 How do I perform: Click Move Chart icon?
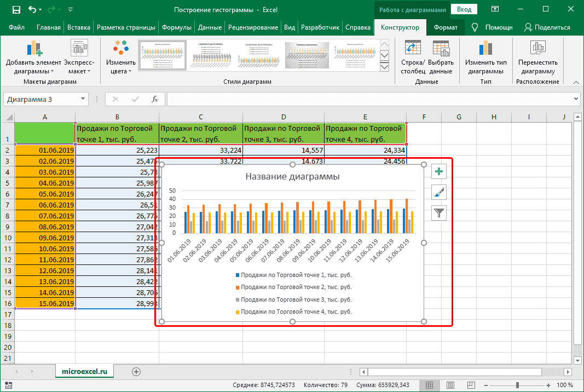pyautogui.click(x=538, y=49)
